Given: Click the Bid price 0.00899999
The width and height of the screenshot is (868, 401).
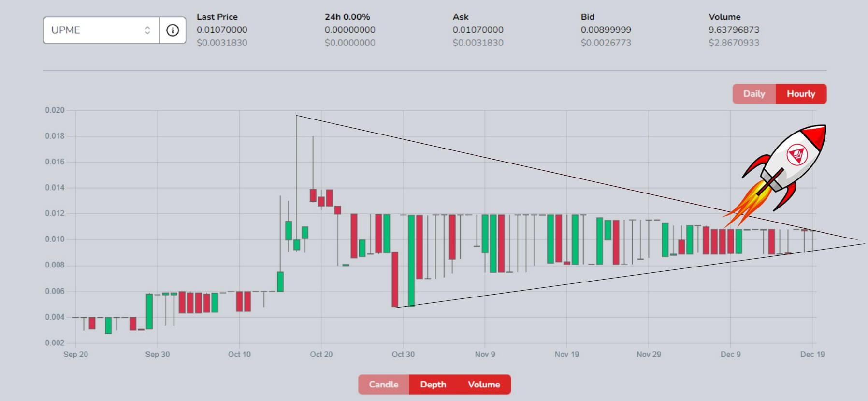Looking at the screenshot, I should [606, 30].
